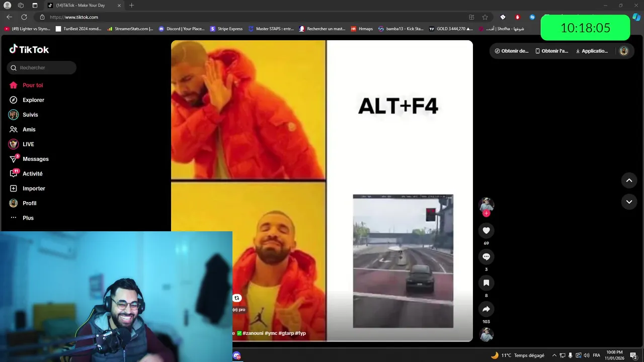Click the Applicatio... download button

[592, 51]
